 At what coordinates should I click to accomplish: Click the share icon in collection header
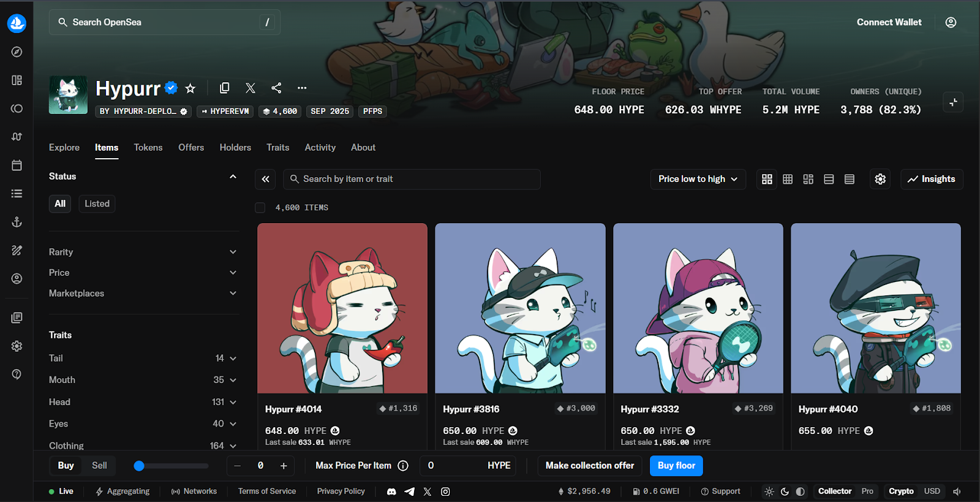[276, 88]
